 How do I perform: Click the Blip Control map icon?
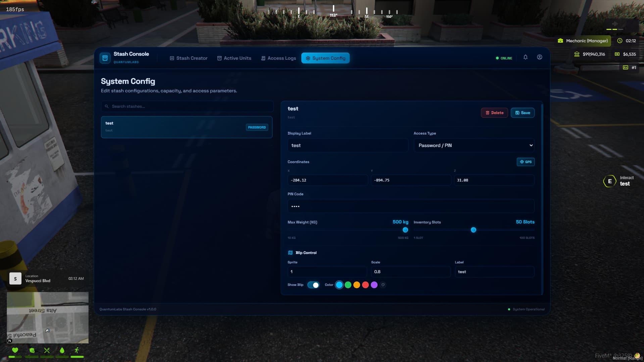point(290,253)
